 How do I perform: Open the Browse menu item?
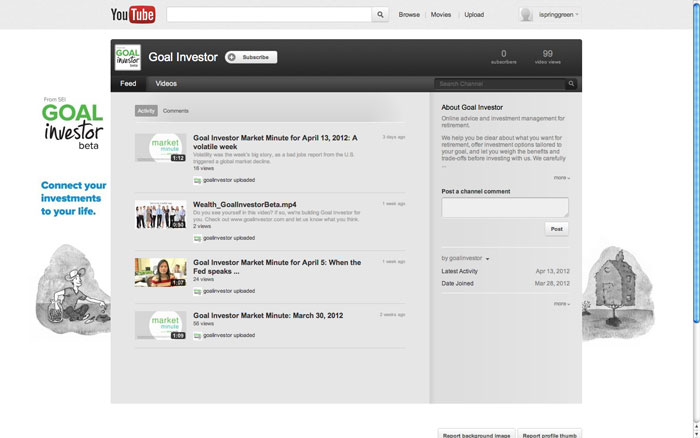(409, 15)
